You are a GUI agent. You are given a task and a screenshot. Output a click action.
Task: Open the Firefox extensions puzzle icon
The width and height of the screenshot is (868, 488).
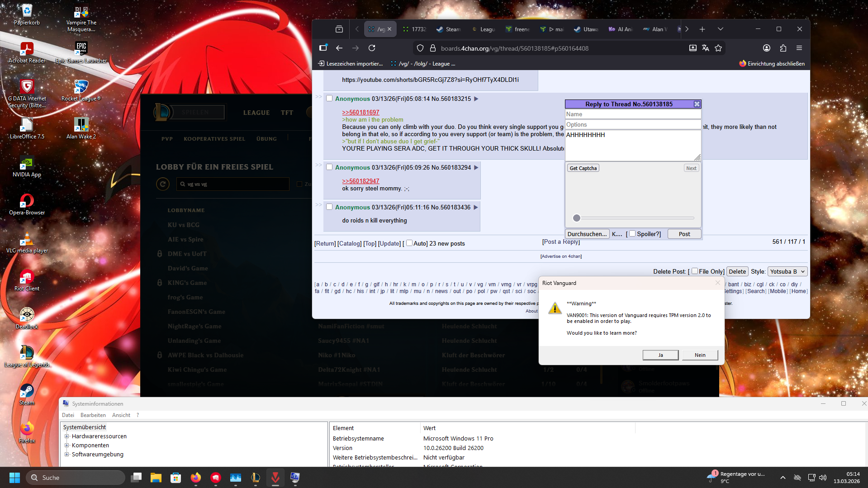pos(783,48)
